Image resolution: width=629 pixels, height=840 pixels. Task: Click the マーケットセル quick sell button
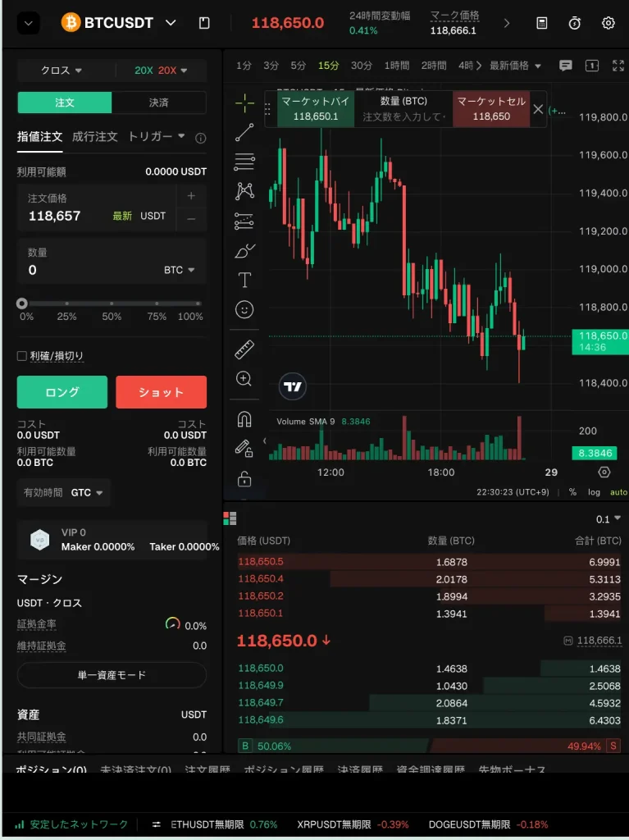(491, 109)
